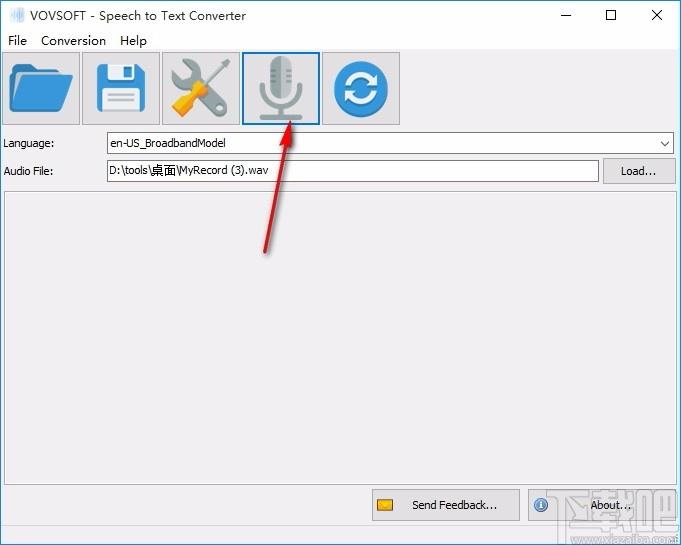Open the Conversion menu

(73, 41)
